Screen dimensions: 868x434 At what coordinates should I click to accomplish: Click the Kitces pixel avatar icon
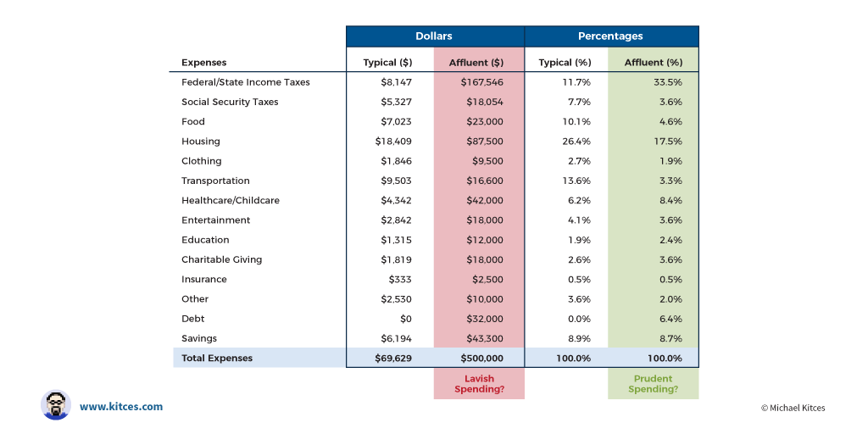[55, 405]
